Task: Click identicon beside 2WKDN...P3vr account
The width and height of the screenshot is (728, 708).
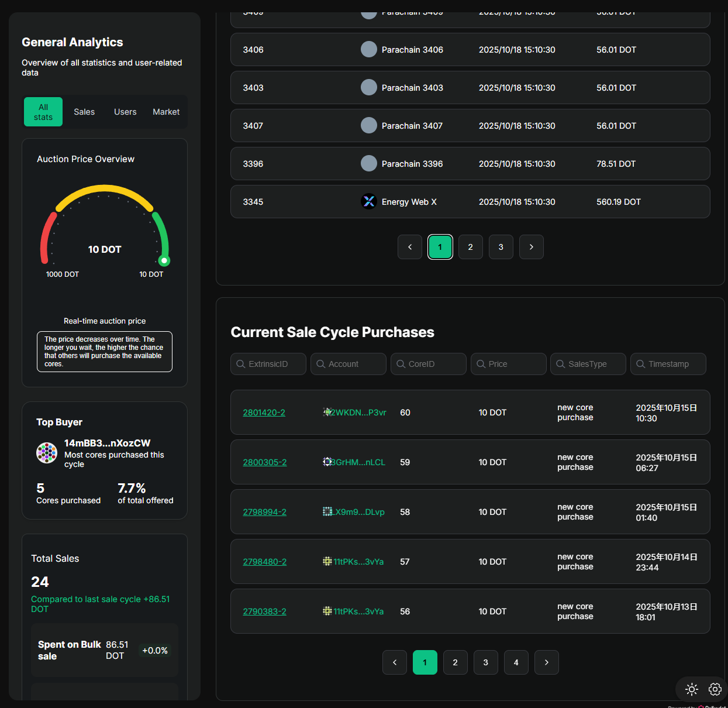Action: coord(327,412)
